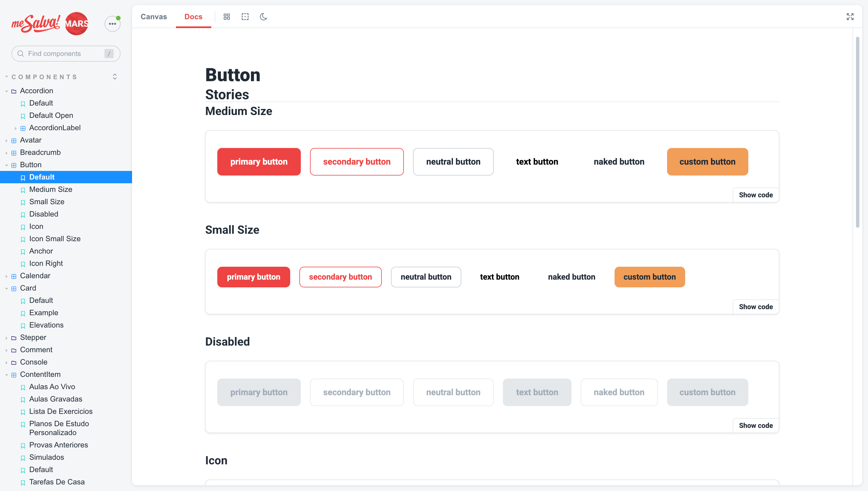Image resolution: width=868 pixels, height=491 pixels.
Task: Open the Provas Anteriores story
Action: coord(58,445)
